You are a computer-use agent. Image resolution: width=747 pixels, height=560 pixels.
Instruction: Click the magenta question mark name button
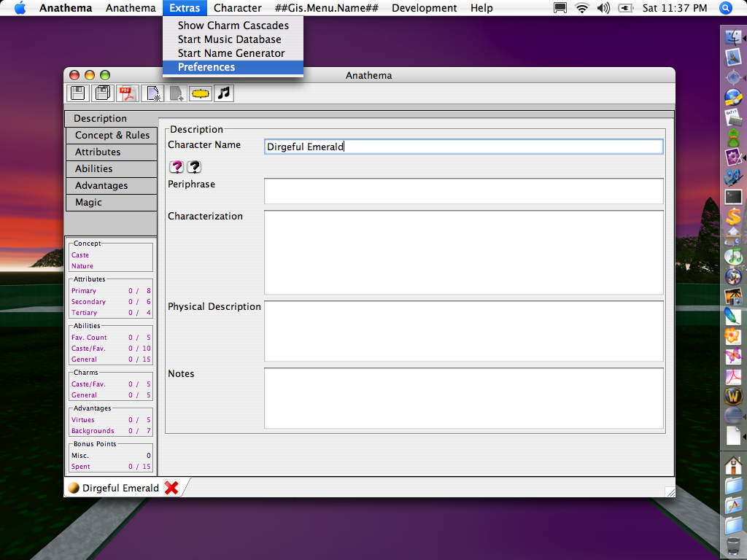pos(177,167)
